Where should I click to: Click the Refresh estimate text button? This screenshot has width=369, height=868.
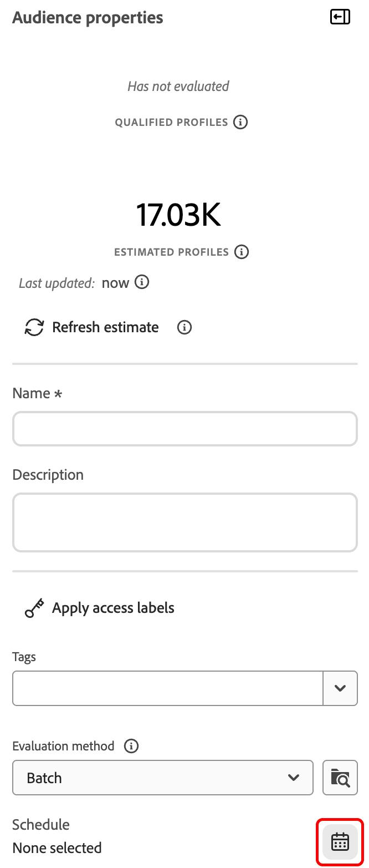point(105,327)
